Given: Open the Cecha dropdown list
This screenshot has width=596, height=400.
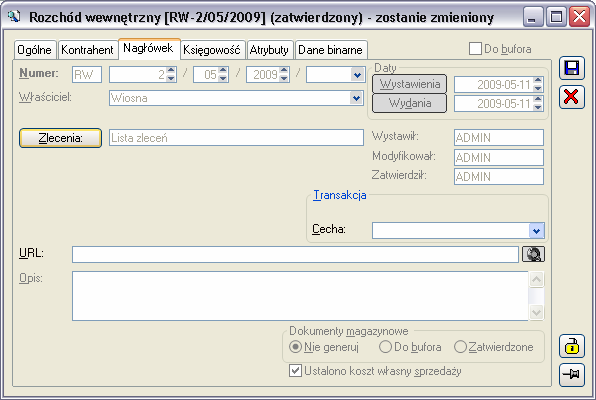Looking at the screenshot, I should pyautogui.click(x=536, y=230).
